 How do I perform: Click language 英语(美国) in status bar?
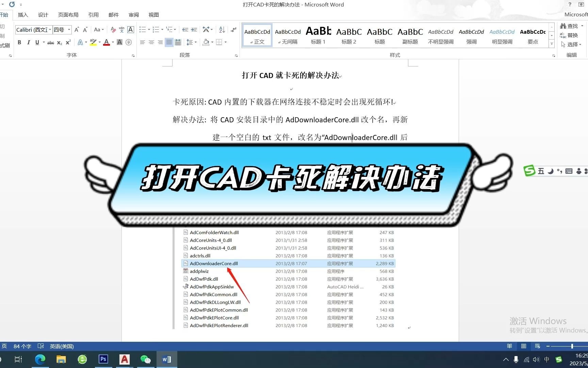tap(62, 346)
